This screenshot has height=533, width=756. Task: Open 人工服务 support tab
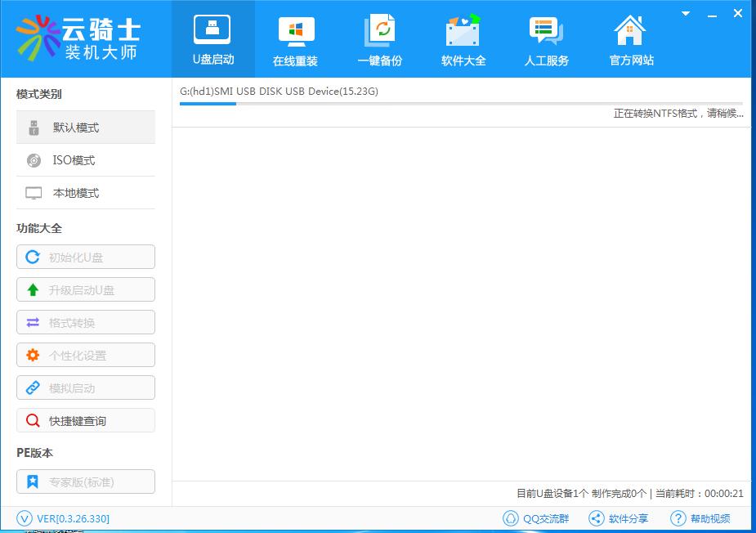[547, 40]
